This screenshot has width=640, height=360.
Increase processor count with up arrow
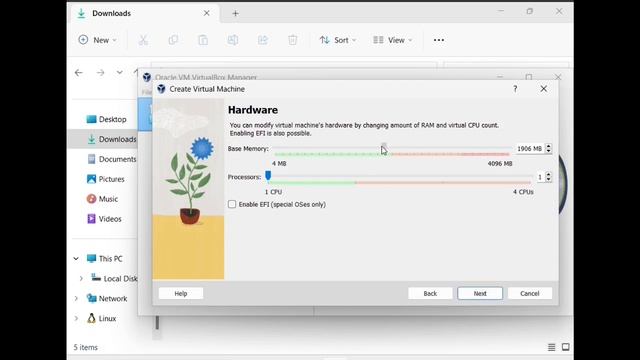point(549,174)
